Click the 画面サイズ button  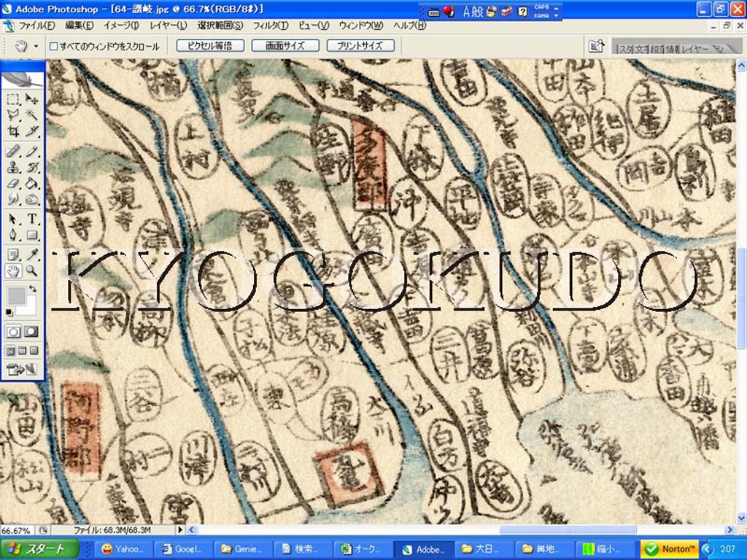285,46
